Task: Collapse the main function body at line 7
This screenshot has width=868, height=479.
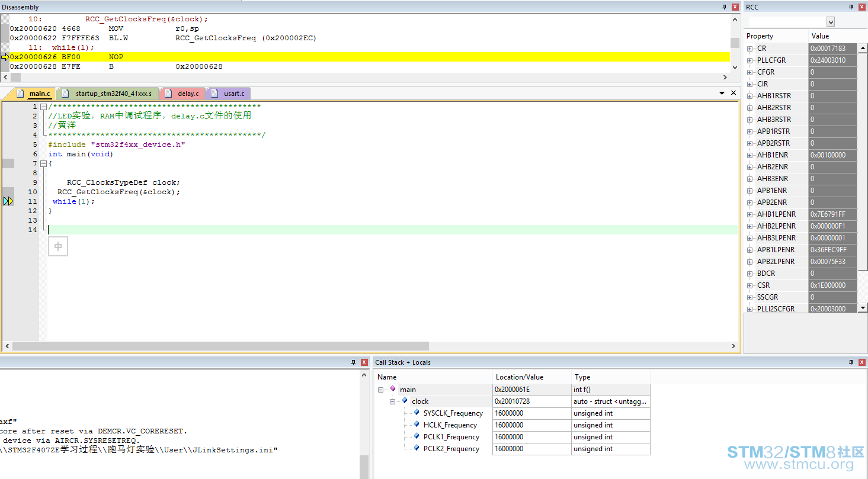Action: pyautogui.click(x=43, y=163)
